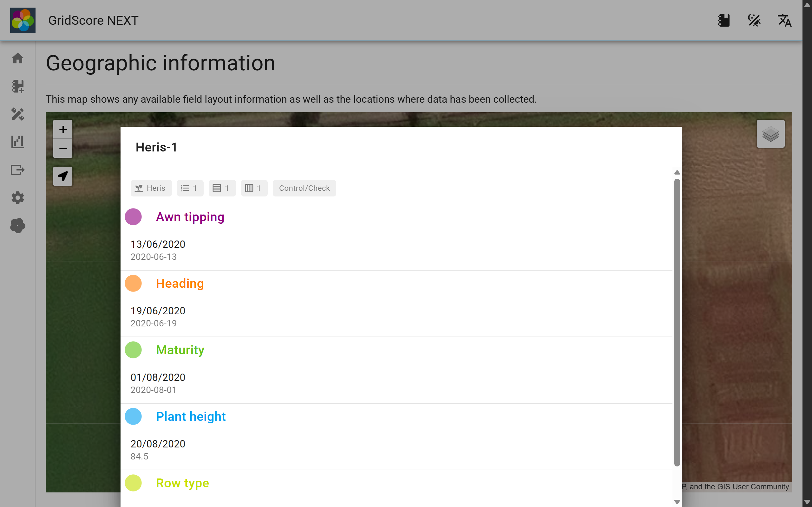Click the Heris germplasm chip
812x507 pixels.
[x=151, y=188]
